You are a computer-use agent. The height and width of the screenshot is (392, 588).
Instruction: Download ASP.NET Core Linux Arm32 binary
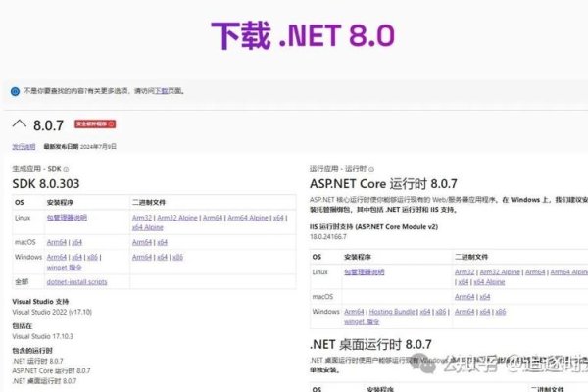pos(465,272)
